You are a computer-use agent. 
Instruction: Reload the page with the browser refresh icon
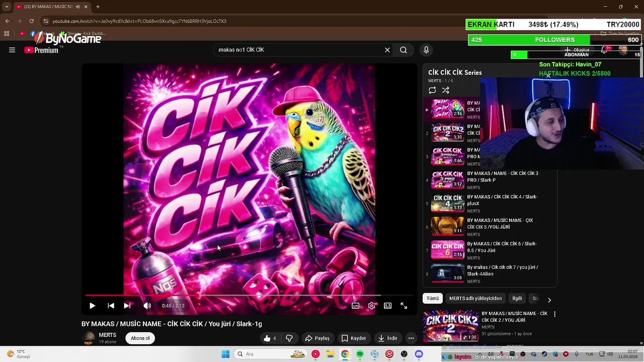click(x=31, y=21)
